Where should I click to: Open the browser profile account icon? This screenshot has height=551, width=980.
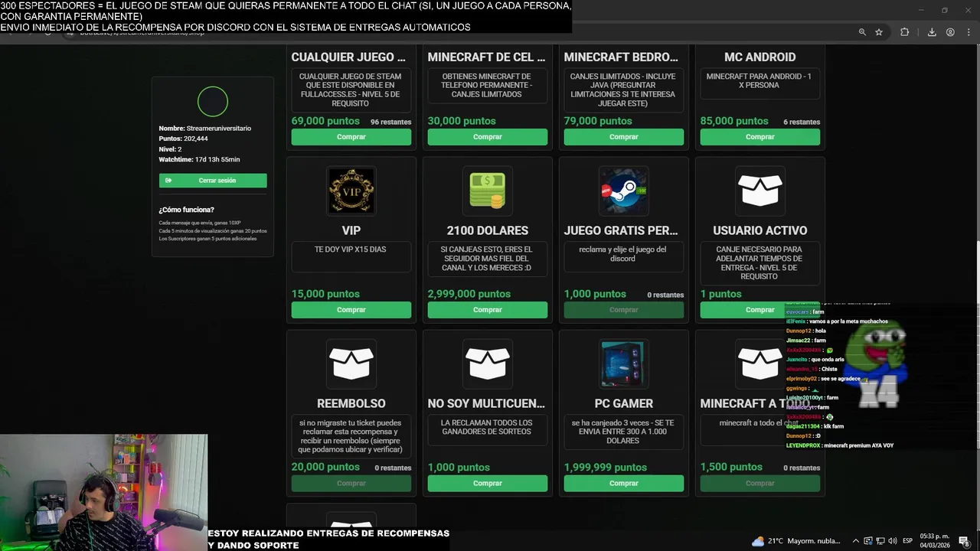pyautogui.click(x=950, y=32)
